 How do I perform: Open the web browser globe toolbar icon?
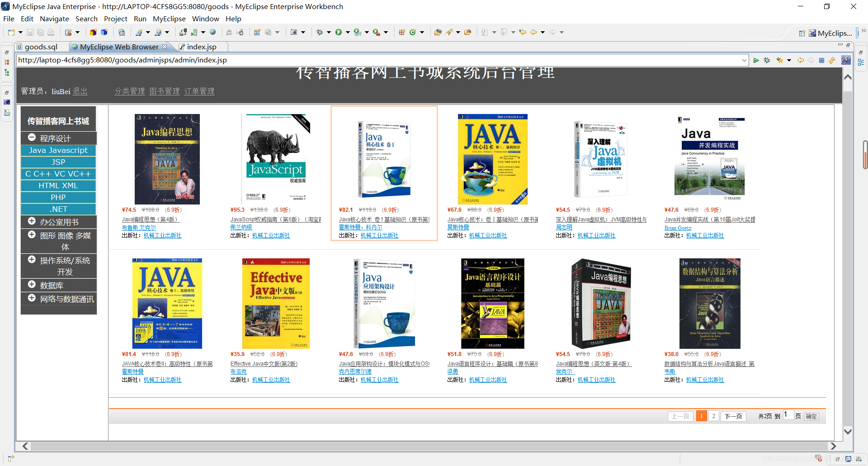coord(213,32)
